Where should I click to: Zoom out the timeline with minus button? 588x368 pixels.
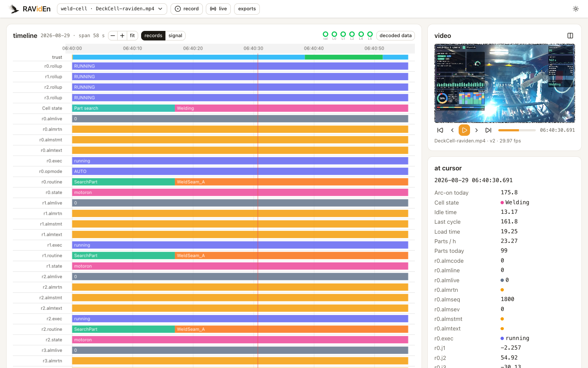(113, 36)
